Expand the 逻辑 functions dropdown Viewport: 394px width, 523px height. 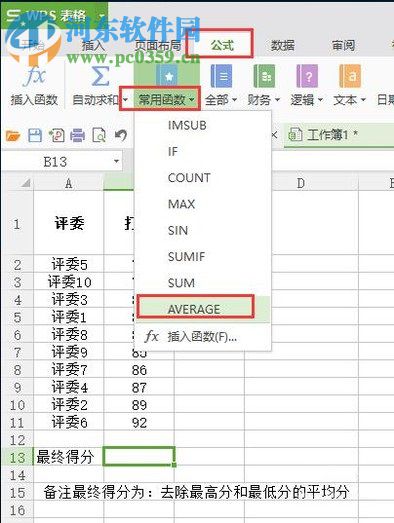pos(320,100)
